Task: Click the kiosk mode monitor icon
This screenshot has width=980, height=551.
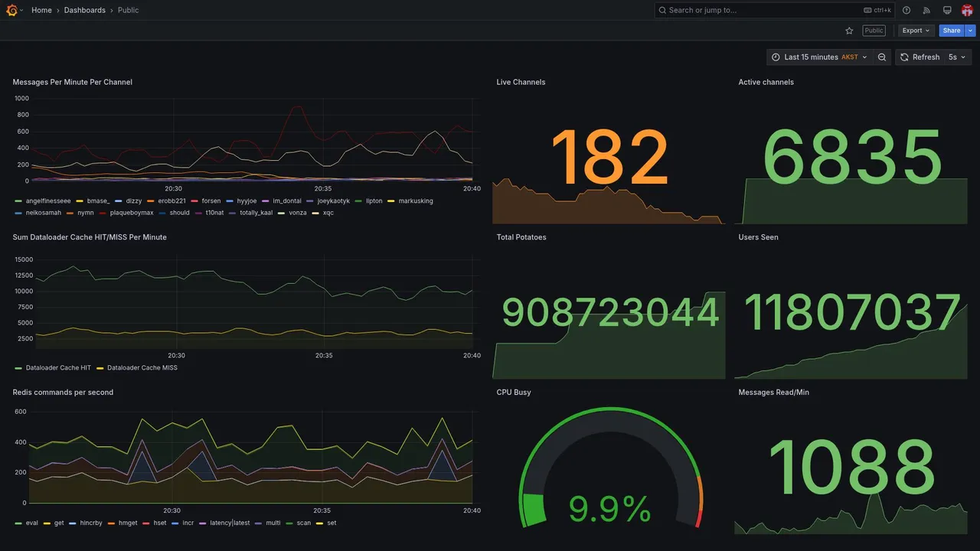Action: click(x=947, y=10)
